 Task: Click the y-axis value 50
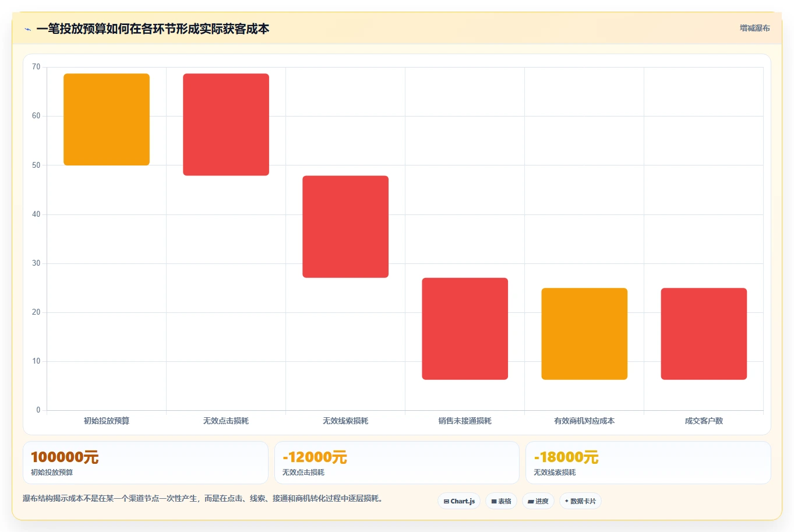(36, 165)
